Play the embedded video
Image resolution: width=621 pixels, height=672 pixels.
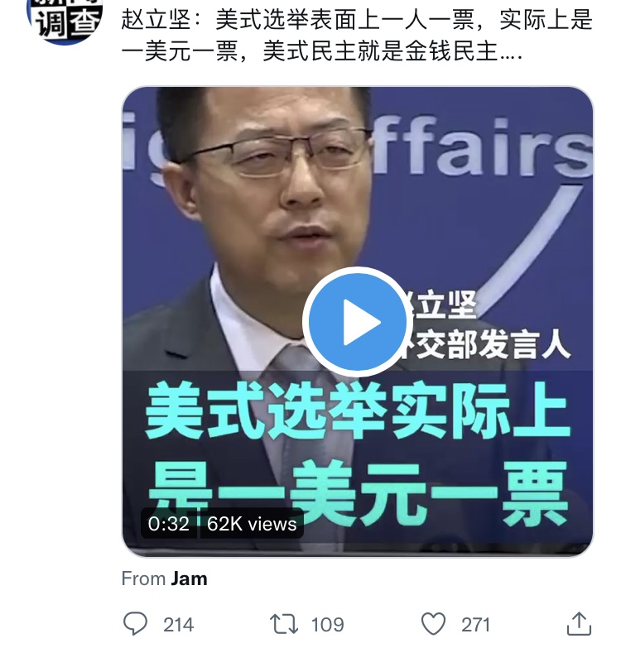tap(355, 322)
